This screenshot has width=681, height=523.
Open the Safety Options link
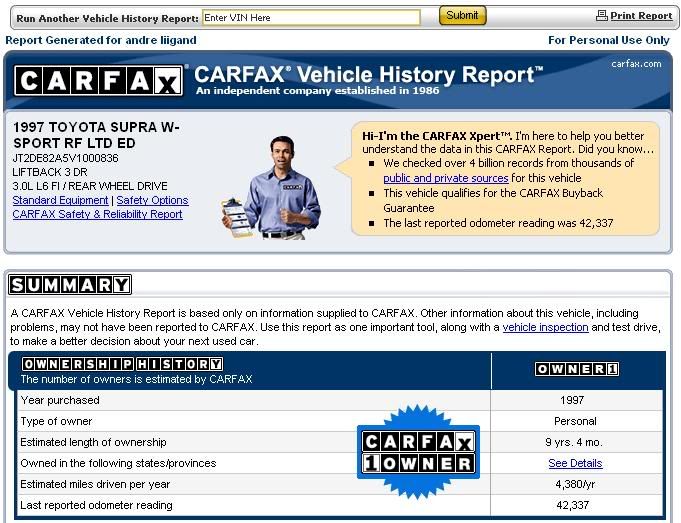152,200
